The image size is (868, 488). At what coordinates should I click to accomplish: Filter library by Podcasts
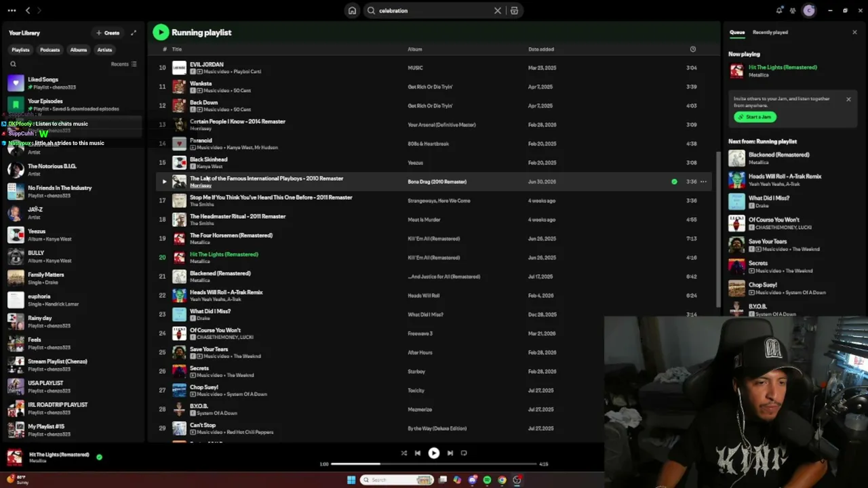[x=50, y=49]
